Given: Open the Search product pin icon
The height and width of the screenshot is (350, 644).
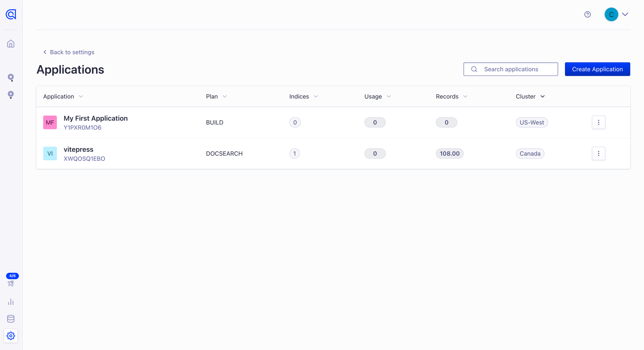Looking at the screenshot, I should 11,78.
